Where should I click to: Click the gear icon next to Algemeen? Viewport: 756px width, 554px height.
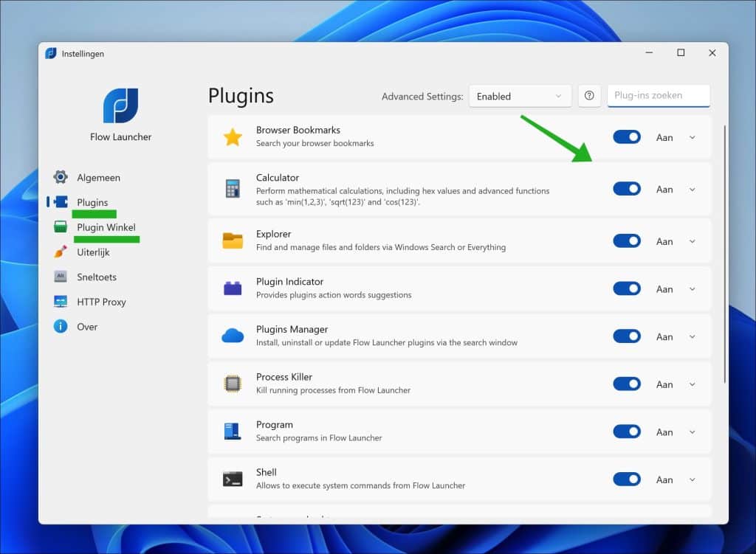coord(61,177)
